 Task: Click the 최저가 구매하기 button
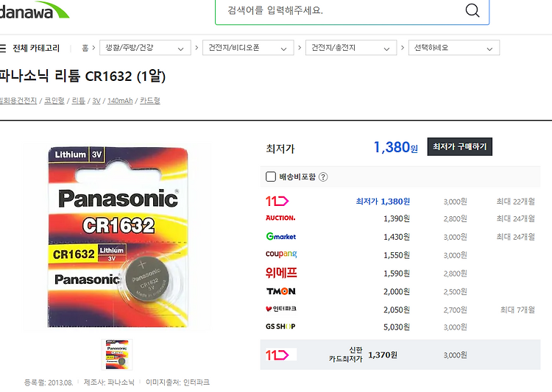pos(460,147)
